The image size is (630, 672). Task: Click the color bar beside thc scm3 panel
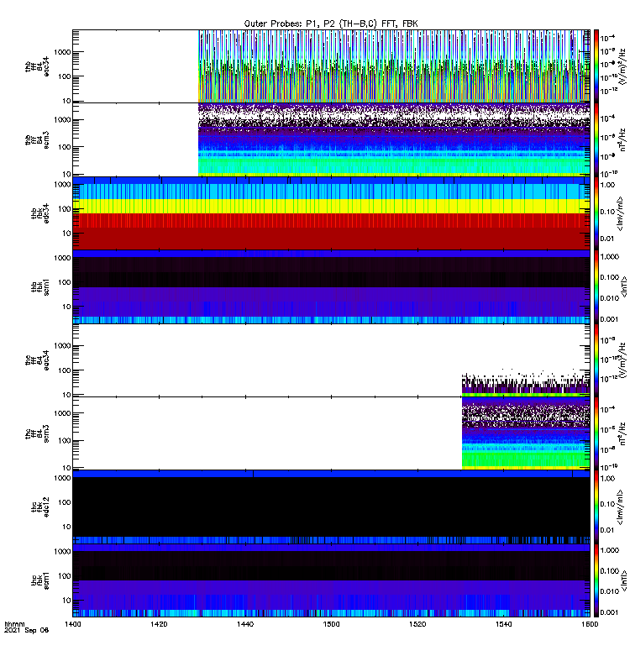tap(596, 433)
